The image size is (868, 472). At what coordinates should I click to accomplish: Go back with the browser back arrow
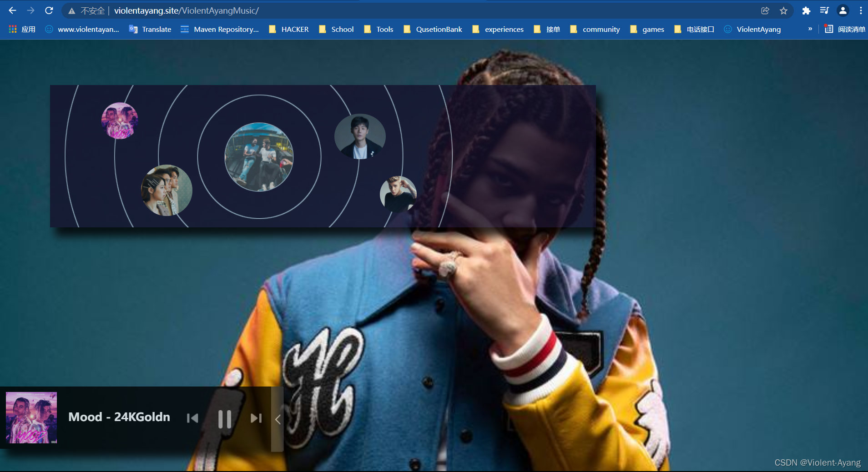pyautogui.click(x=12, y=10)
